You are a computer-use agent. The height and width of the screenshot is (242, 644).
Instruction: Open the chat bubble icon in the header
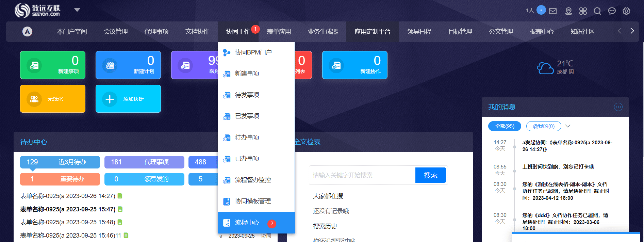pyautogui.click(x=612, y=11)
